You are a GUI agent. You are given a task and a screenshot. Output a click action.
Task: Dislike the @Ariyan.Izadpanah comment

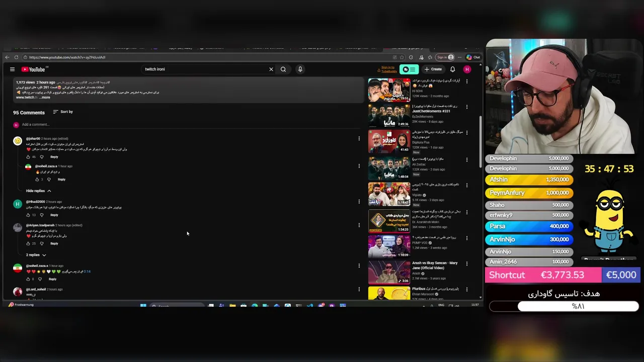point(41,243)
